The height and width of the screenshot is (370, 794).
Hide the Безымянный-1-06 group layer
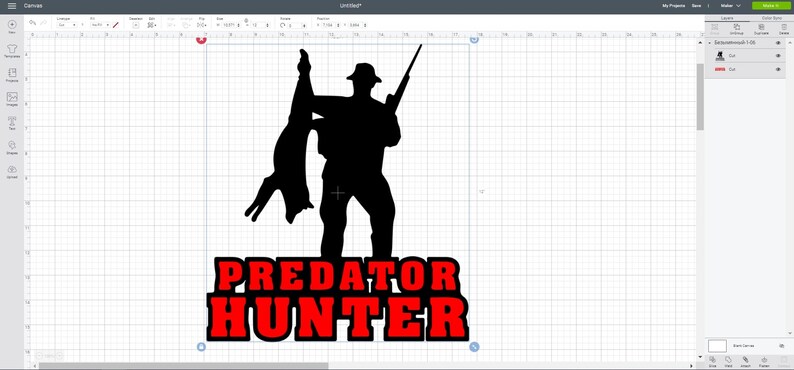[778, 43]
